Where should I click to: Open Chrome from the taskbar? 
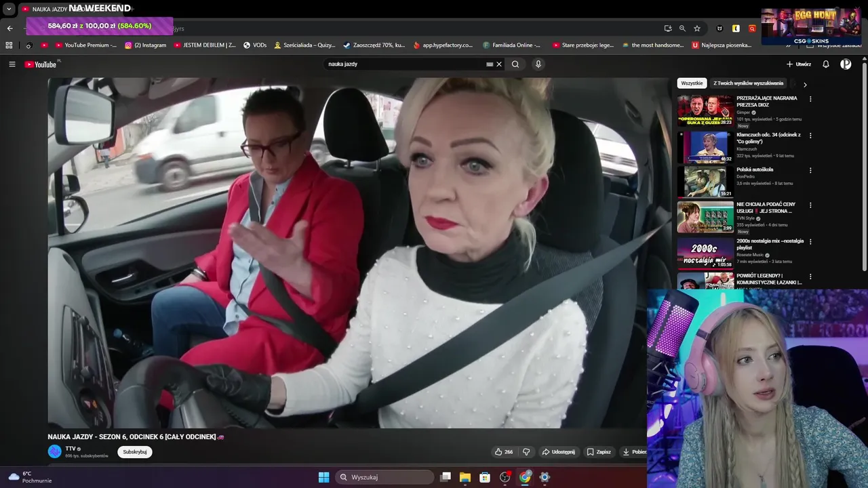(525, 477)
